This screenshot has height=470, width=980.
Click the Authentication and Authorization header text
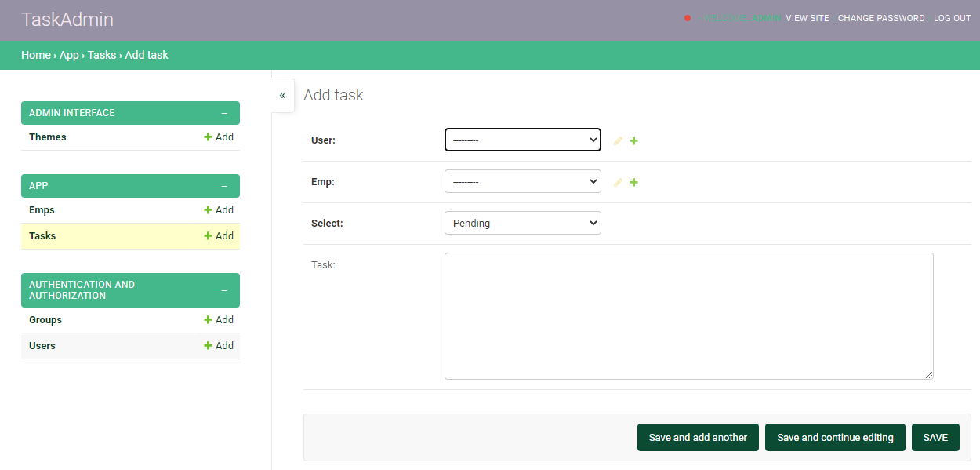click(82, 290)
